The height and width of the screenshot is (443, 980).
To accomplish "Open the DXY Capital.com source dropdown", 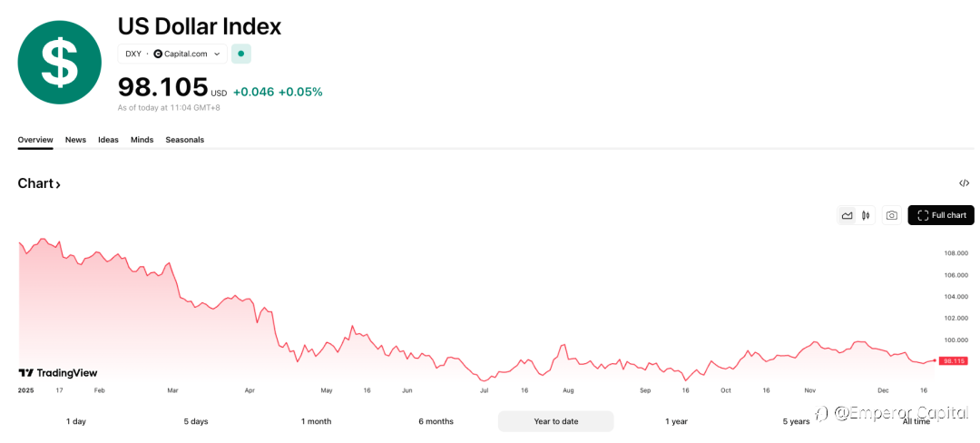I will 172,54.
